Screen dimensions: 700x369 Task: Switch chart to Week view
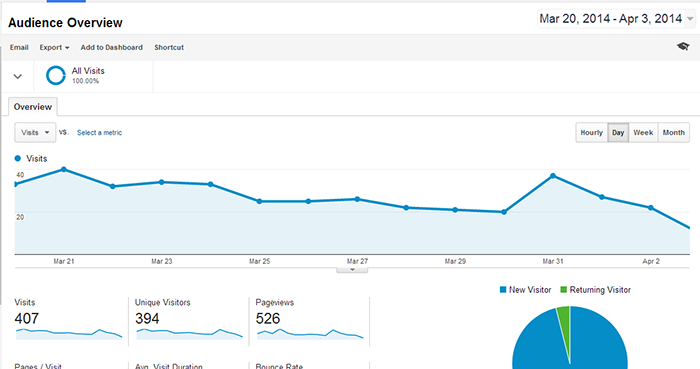click(x=643, y=133)
